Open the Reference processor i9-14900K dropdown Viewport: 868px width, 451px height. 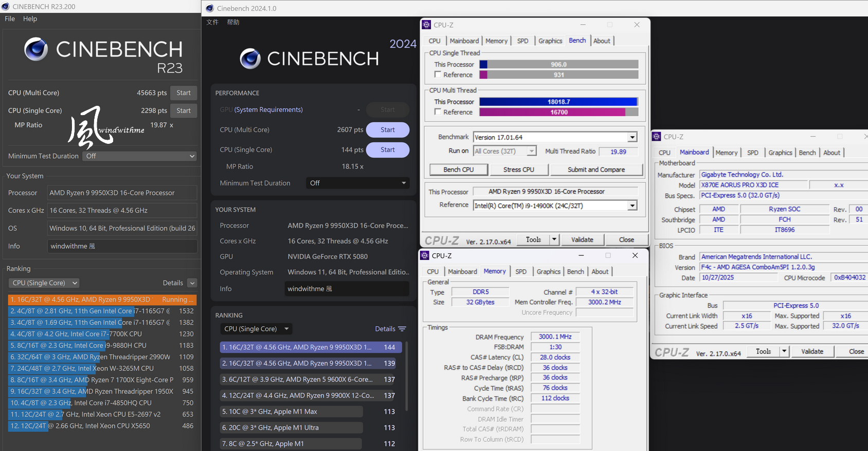632,205
